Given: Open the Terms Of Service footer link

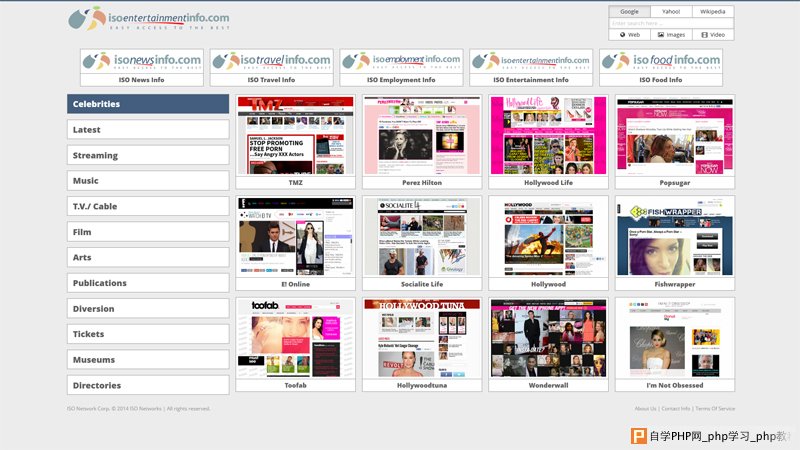Looking at the screenshot, I should click(715, 408).
